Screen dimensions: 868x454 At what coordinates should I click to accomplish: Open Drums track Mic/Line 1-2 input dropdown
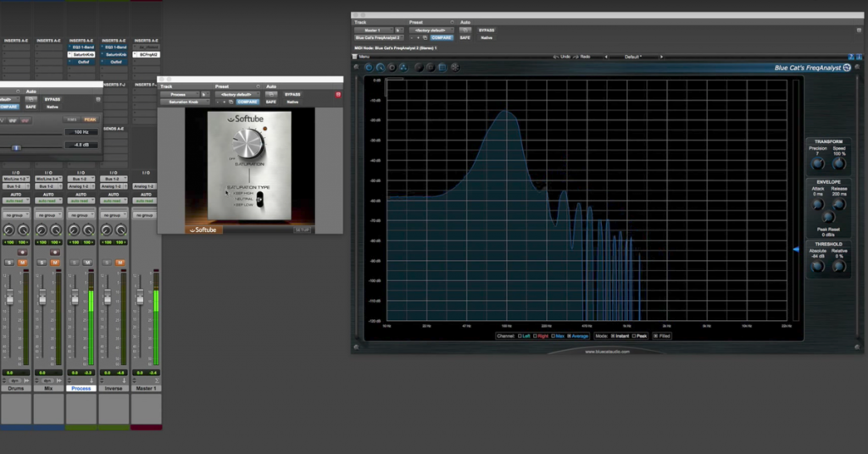16,180
